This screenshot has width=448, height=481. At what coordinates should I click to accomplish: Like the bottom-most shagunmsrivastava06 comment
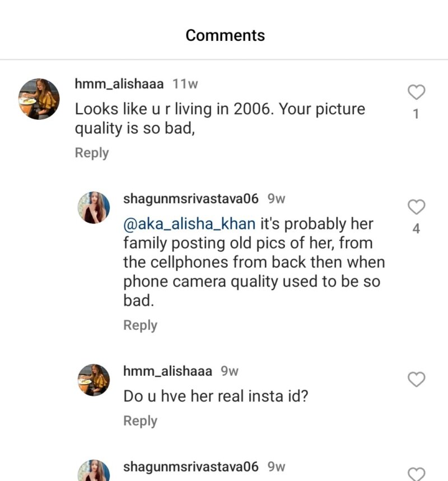click(x=416, y=474)
